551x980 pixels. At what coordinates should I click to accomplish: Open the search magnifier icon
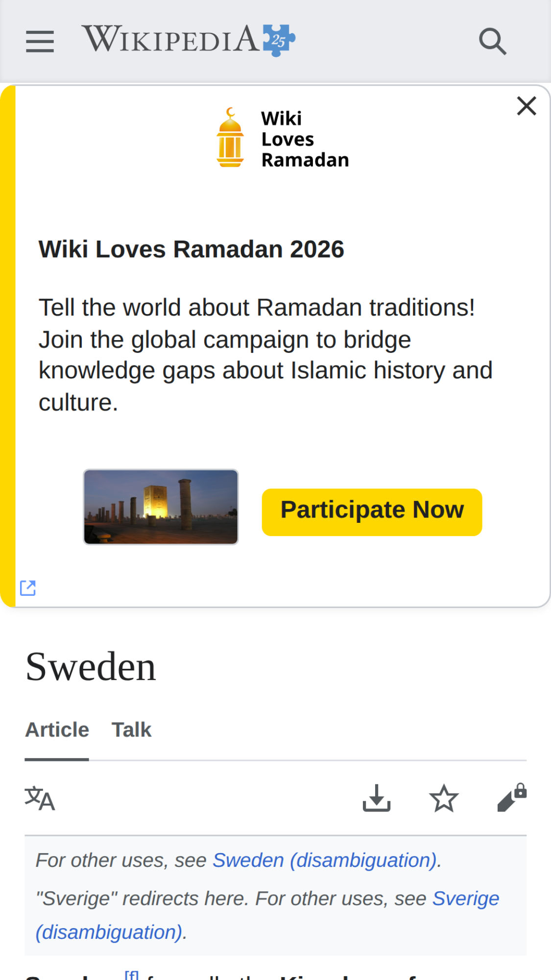492,41
